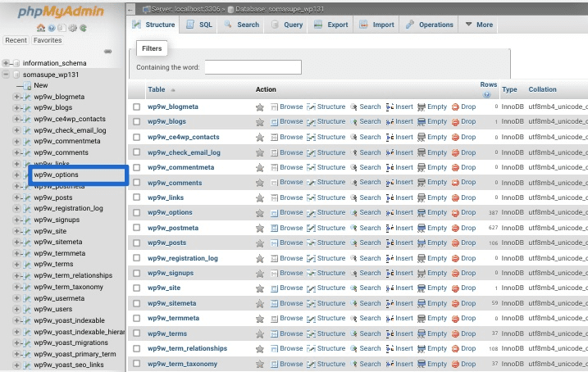Click the collapse navigation arrow beside Server breadcrumb

130,9
